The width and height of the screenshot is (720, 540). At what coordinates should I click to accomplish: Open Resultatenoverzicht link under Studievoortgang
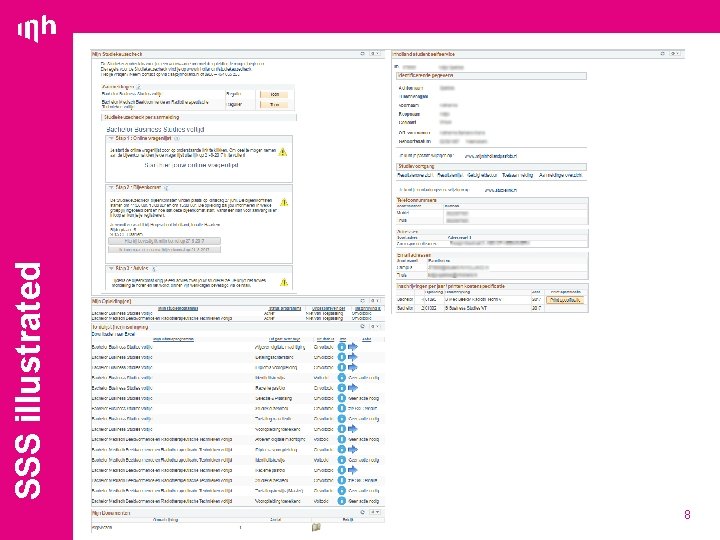pyautogui.click(x=415, y=175)
